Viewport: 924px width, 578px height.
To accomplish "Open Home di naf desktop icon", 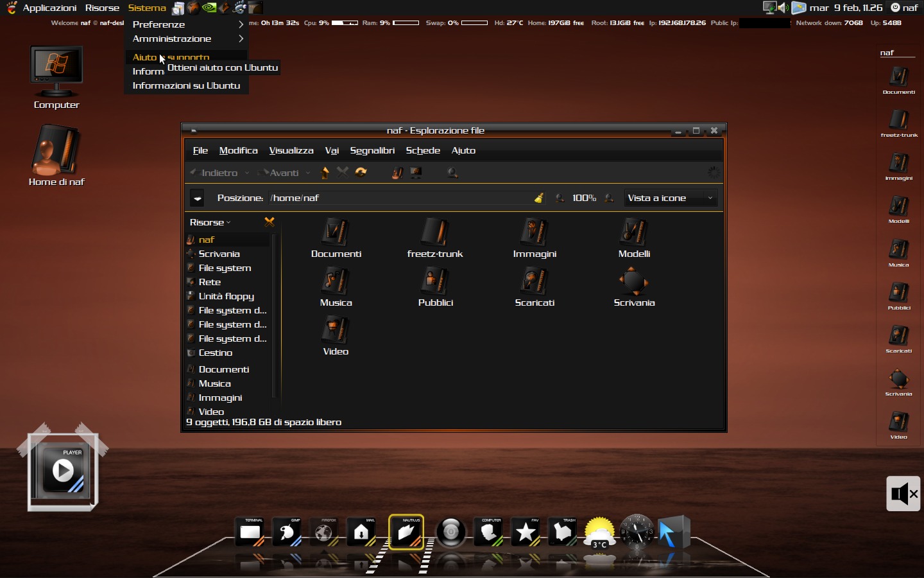I will pos(56,155).
